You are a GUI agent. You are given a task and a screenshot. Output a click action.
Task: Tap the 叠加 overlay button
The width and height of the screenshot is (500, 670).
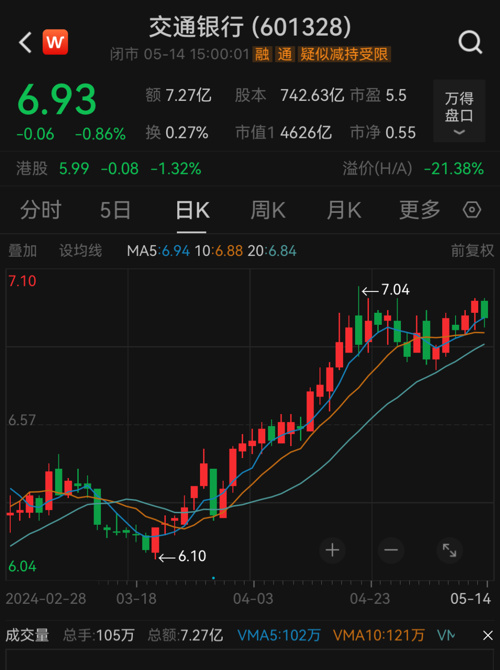22,250
